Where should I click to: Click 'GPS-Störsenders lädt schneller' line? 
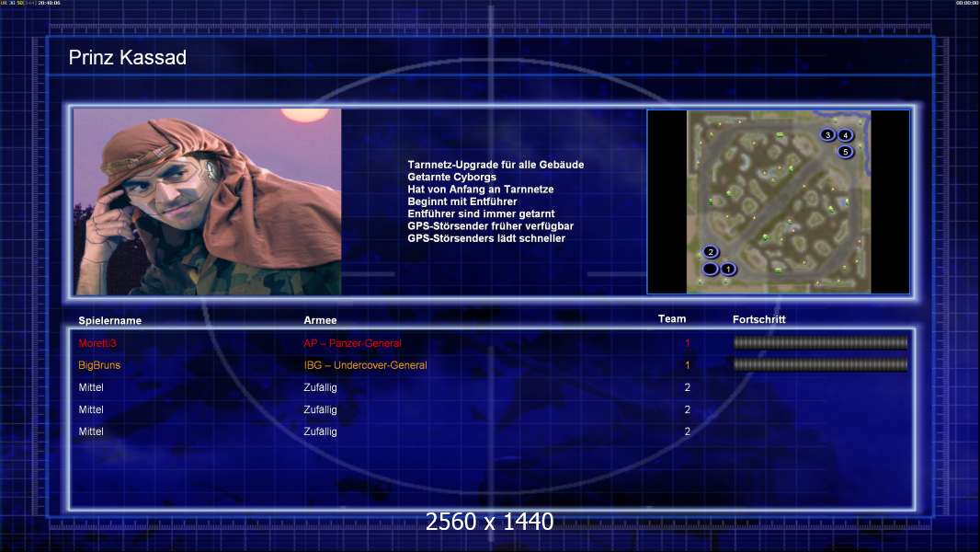[x=486, y=238]
